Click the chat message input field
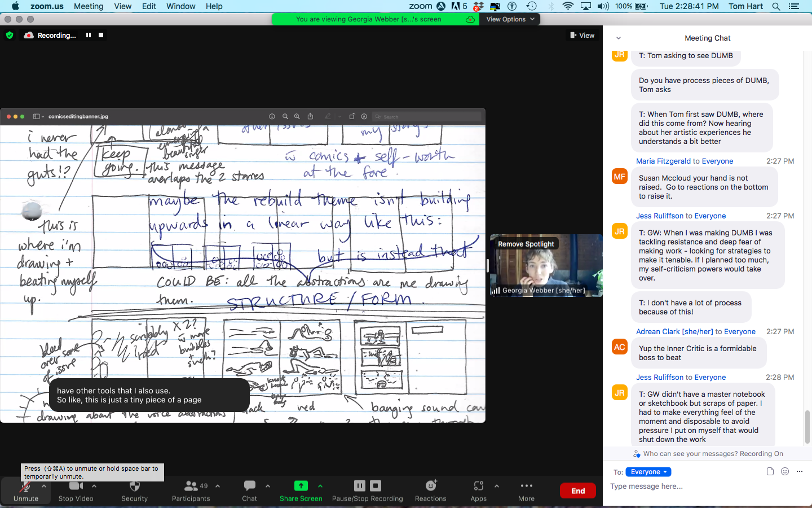The height and width of the screenshot is (508, 812). [x=707, y=487]
